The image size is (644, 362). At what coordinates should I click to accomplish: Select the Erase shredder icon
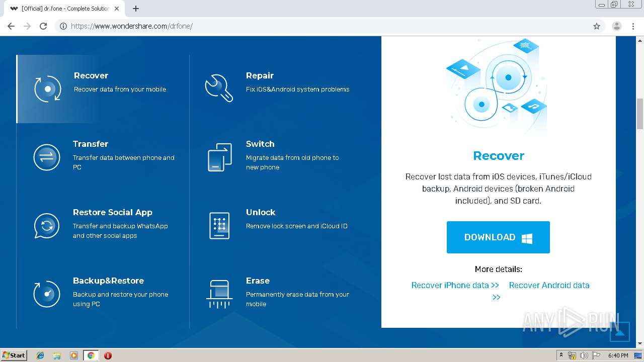tap(219, 294)
